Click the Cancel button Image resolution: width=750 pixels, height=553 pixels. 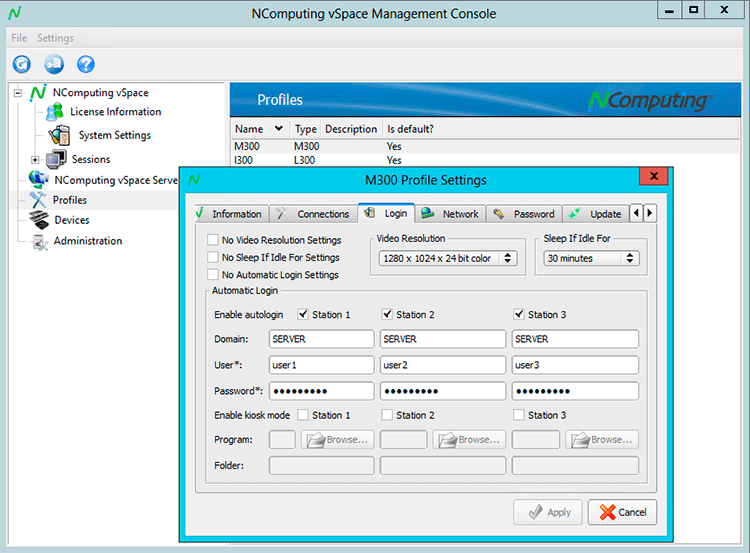pos(622,512)
